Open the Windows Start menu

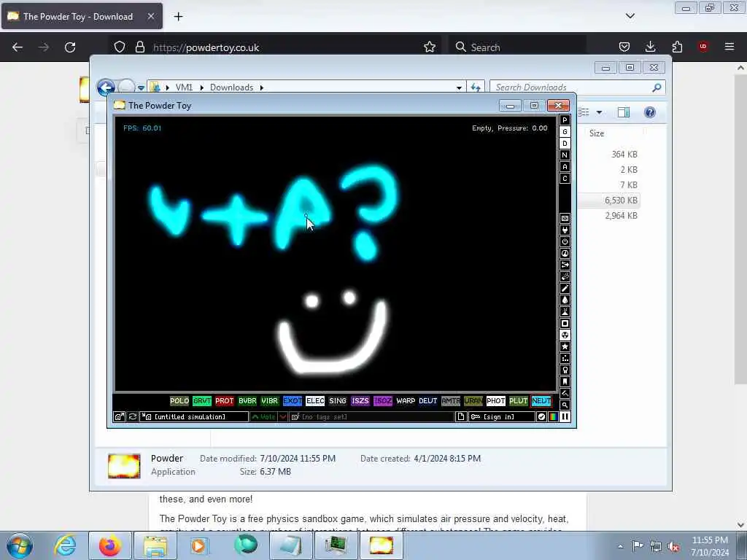pos(20,545)
